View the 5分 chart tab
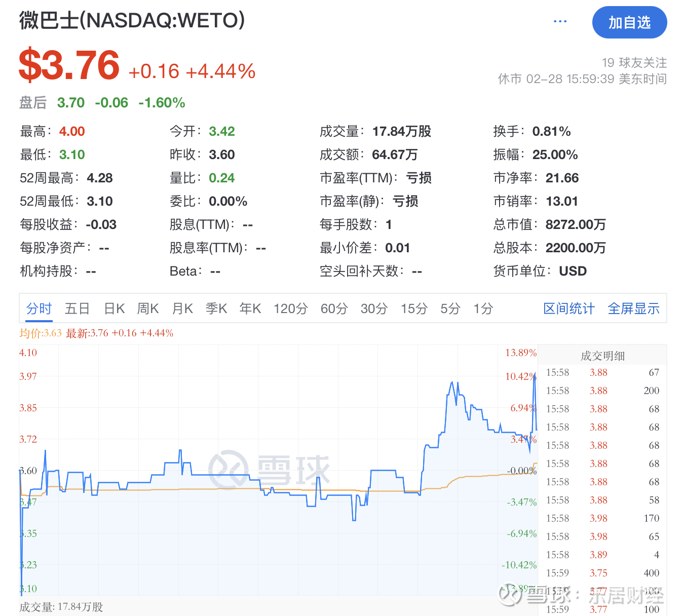Screen dimensions: 684x616 [x=450, y=309]
